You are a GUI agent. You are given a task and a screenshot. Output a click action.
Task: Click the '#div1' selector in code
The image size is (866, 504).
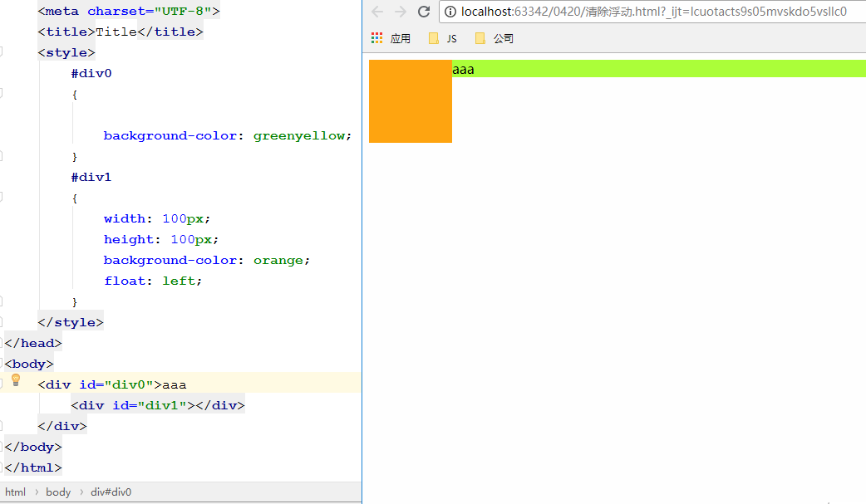coord(91,177)
